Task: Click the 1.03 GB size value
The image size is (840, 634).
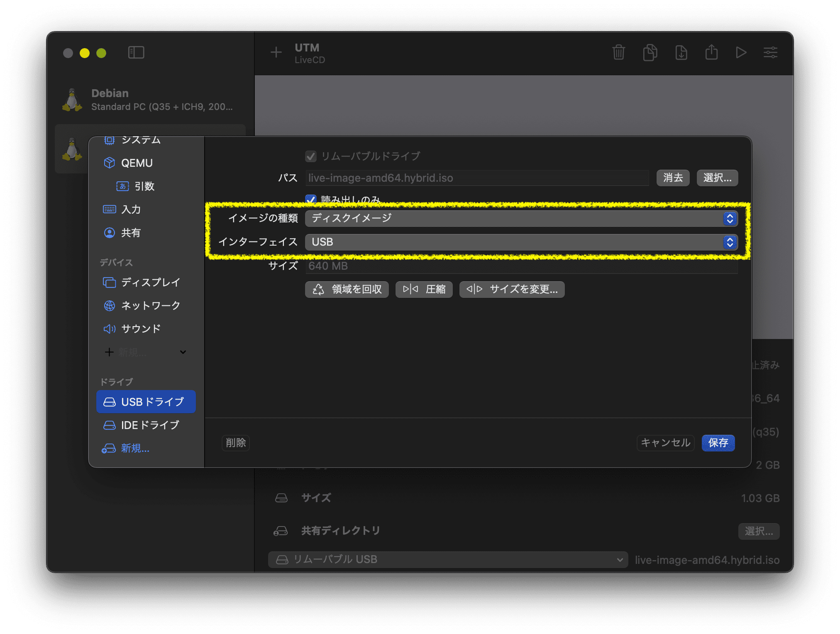Action: pyautogui.click(x=760, y=498)
